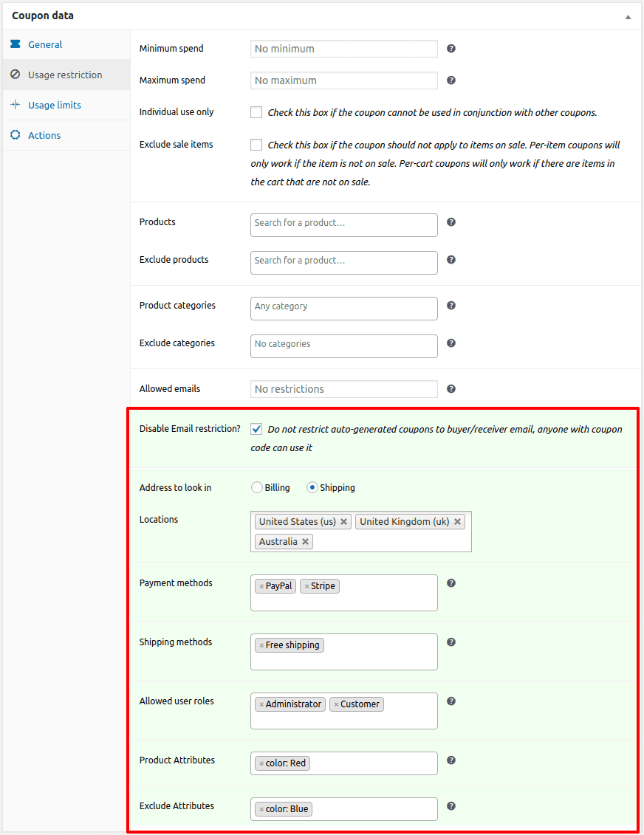
Task: Open Products search box
Action: pyautogui.click(x=344, y=225)
